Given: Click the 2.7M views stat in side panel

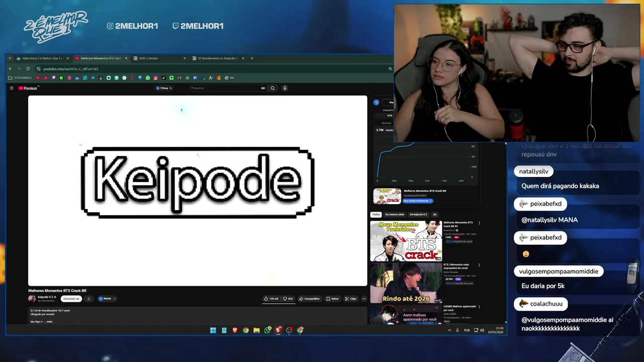Looking at the screenshot, I should coord(380,130).
